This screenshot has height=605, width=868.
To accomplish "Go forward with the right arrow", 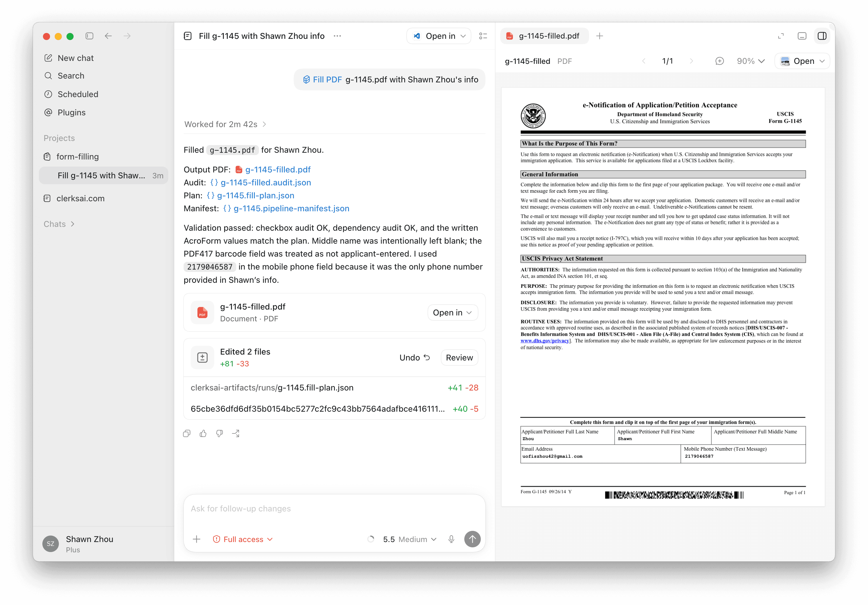I will click(127, 36).
